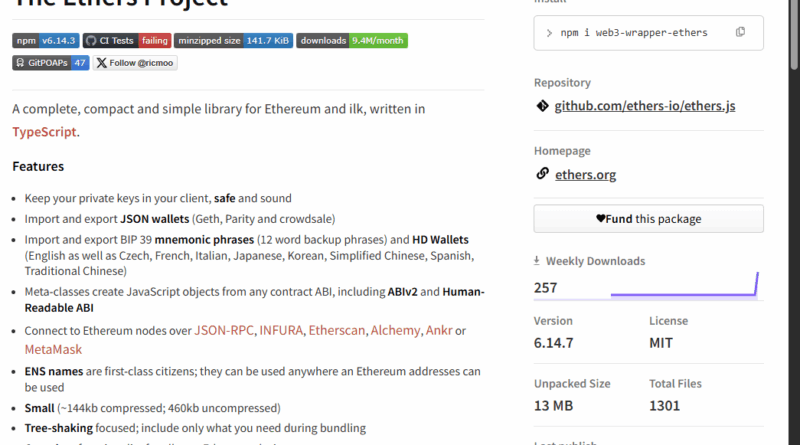Follow the JSON-RPC link
This screenshot has height=445, width=800.
click(x=223, y=330)
